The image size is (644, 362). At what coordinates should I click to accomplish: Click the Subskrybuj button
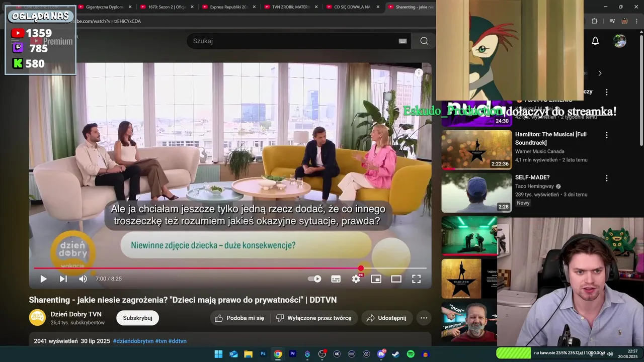coord(137,318)
